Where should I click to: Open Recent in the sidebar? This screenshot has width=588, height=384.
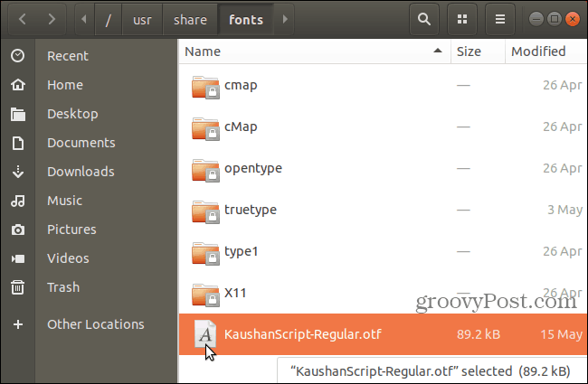68,56
